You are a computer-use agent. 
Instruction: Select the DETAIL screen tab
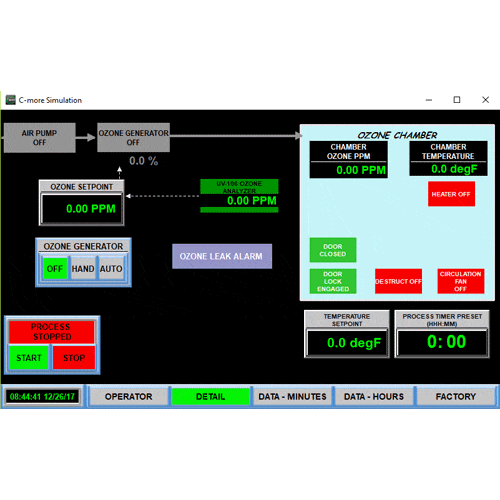(x=210, y=396)
